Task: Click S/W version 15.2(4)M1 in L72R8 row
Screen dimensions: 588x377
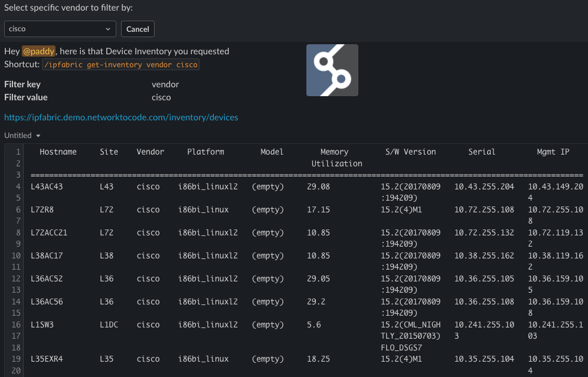Action: pyautogui.click(x=401, y=209)
